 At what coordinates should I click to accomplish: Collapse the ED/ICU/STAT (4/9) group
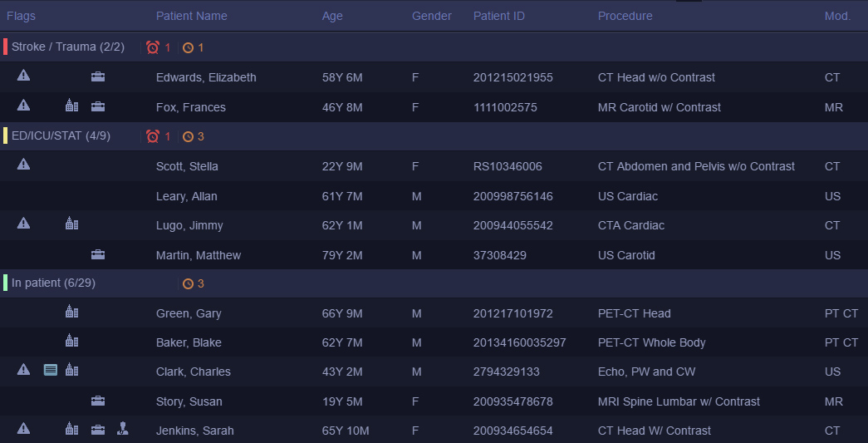click(61, 135)
